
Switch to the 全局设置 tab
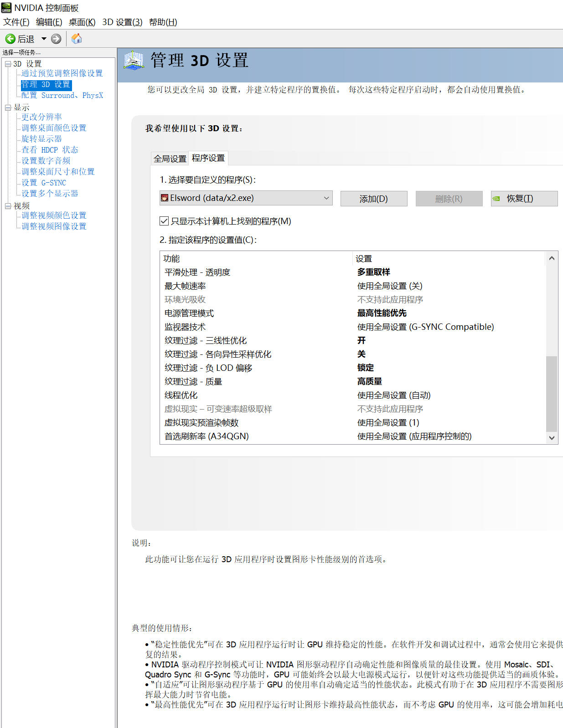click(170, 159)
